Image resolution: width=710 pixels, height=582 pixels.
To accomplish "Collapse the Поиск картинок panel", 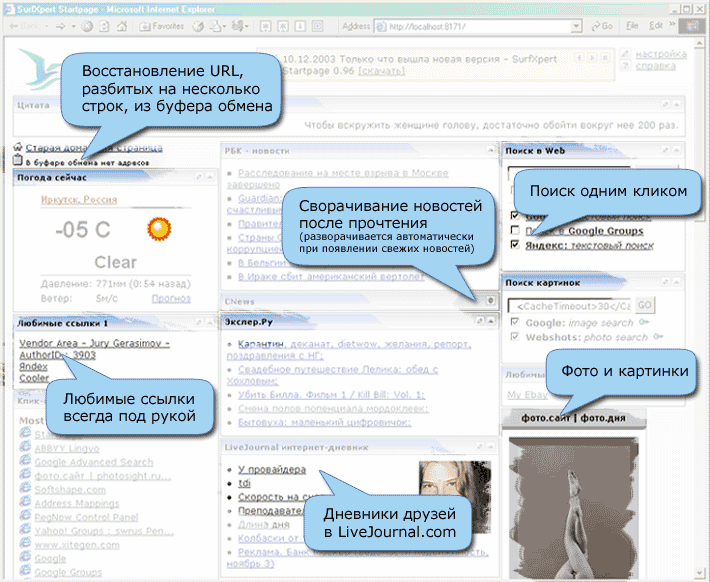I will pos(676,282).
